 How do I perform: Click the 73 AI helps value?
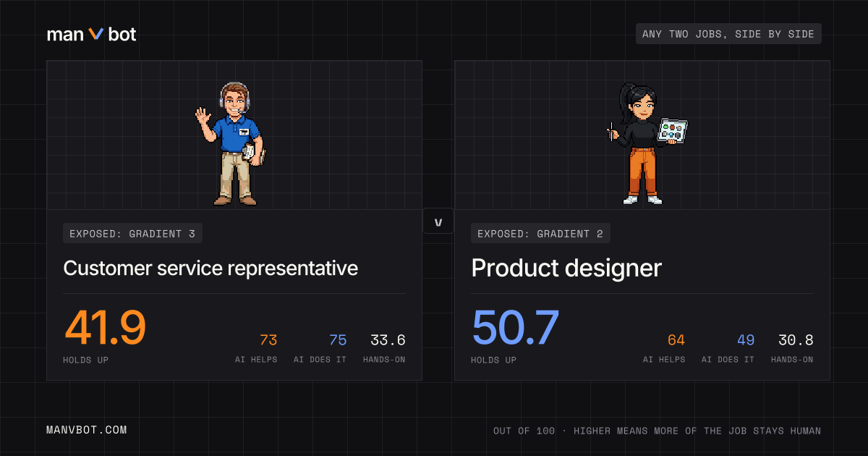pos(268,340)
